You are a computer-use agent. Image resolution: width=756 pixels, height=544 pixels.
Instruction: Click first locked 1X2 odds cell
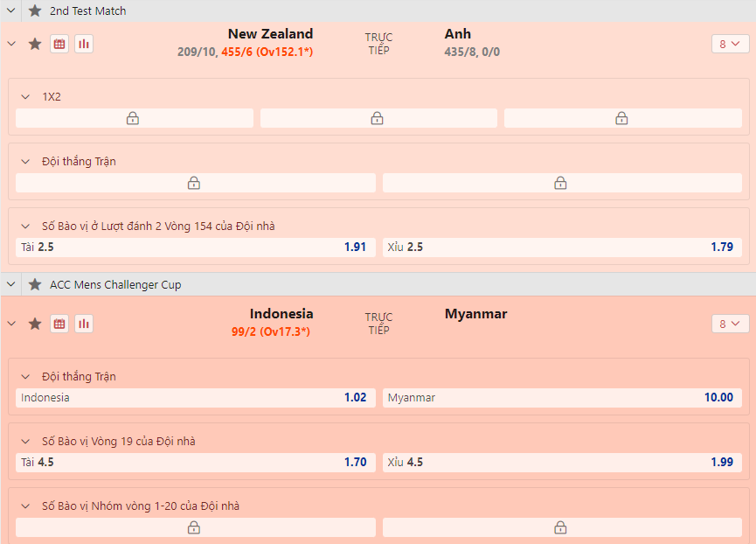[134, 118]
